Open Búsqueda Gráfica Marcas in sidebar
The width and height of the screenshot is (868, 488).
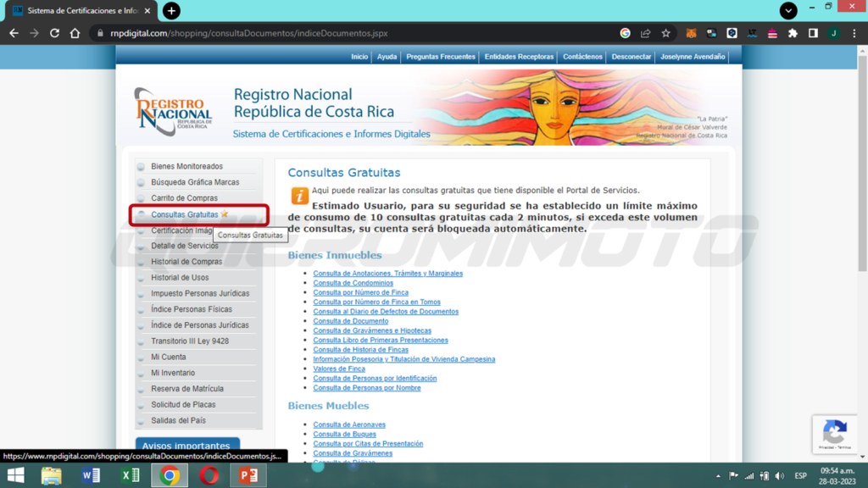(195, 182)
